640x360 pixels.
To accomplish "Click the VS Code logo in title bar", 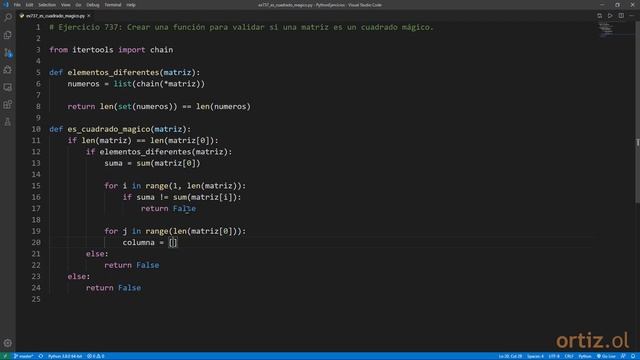I will pos(6,5).
